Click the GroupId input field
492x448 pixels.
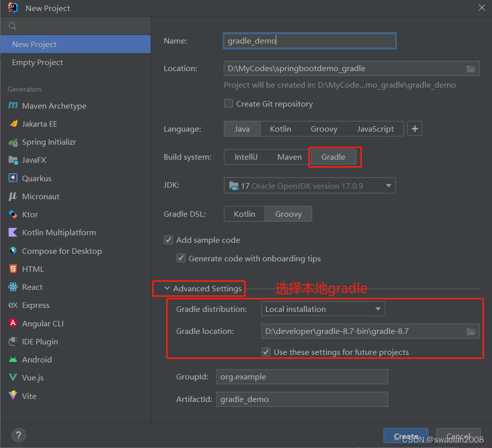tap(302, 376)
